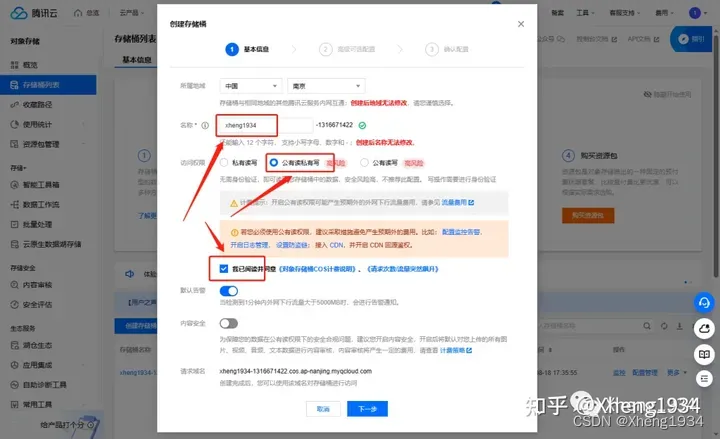This screenshot has width=720, height=439.
Task: Click the step 2 in the wizard
Action: [347, 49]
